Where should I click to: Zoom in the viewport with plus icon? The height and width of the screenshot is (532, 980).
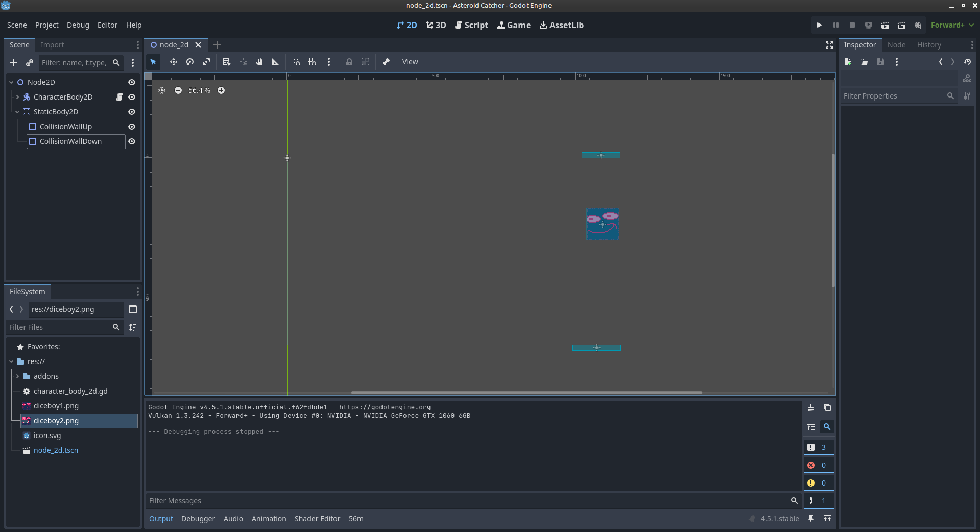(x=221, y=90)
